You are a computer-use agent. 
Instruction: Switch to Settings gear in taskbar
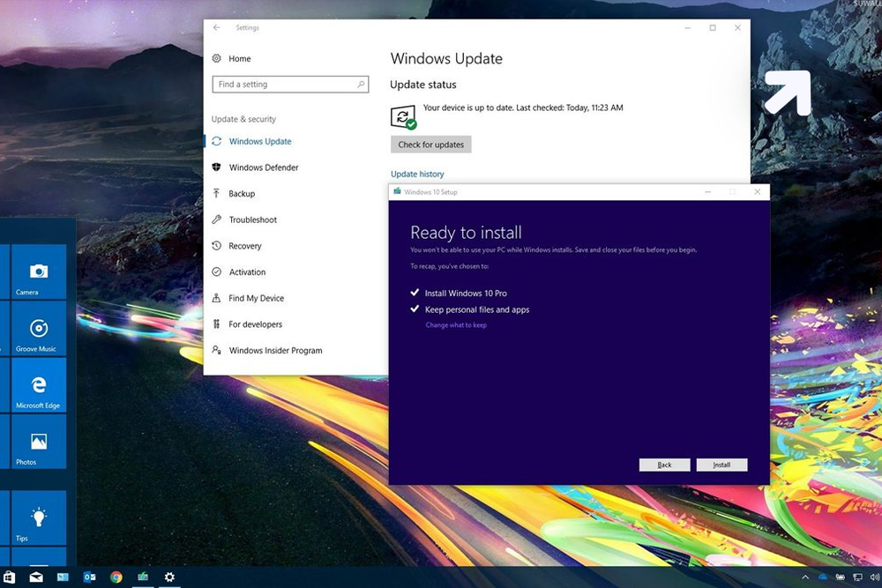pos(169,577)
